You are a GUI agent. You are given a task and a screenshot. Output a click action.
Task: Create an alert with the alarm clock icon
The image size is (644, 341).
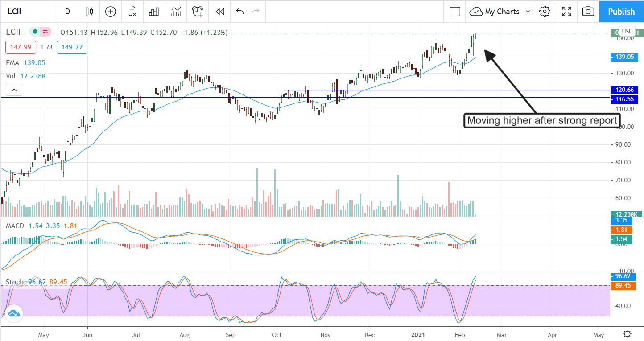pyautogui.click(x=198, y=12)
